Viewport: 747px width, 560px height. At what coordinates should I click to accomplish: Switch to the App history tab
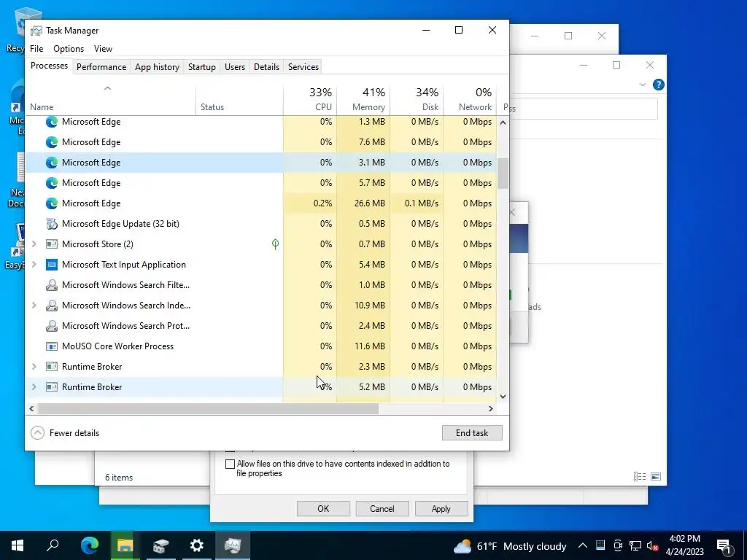pyautogui.click(x=158, y=67)
